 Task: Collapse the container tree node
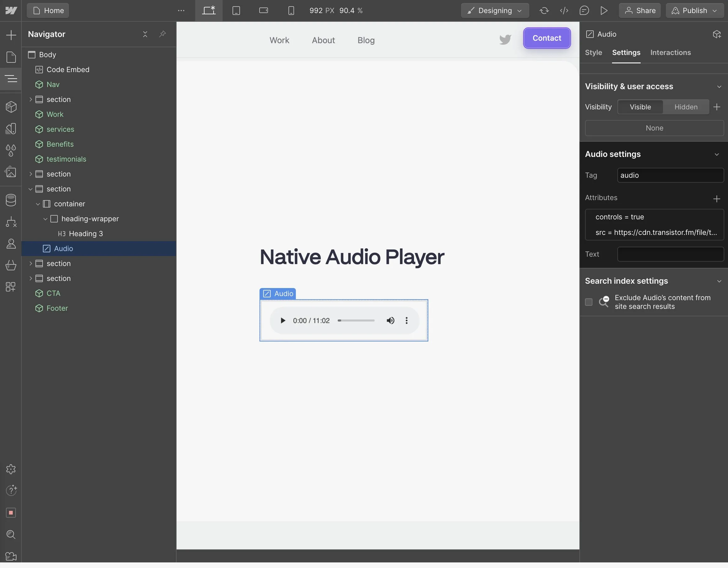coord(38,204)
